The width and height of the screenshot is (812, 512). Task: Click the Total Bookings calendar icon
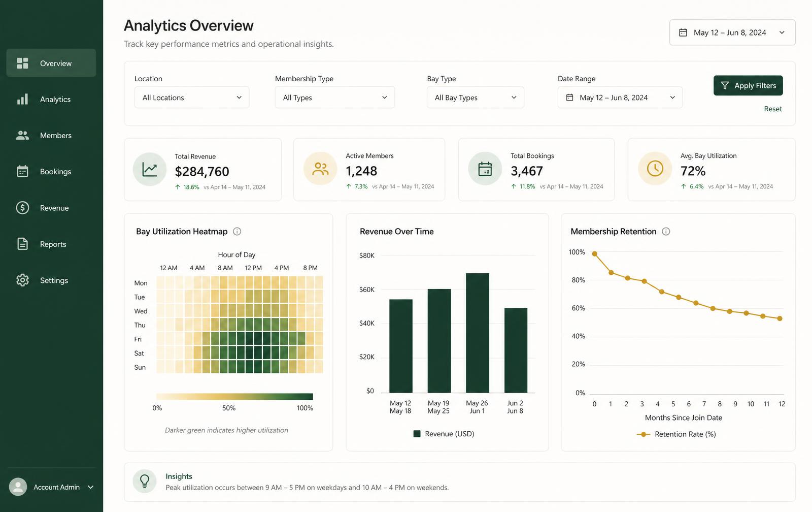(485, 169)
